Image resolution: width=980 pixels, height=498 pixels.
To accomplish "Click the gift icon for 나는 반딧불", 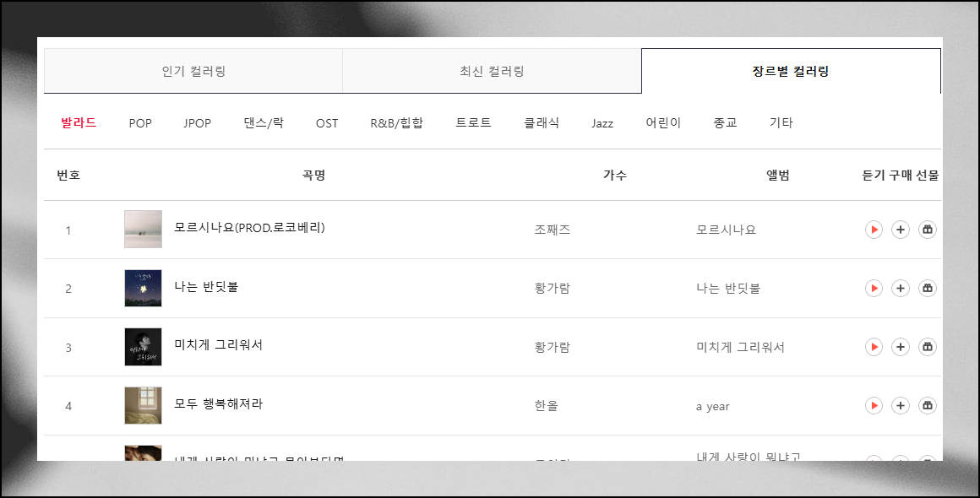I will 928,289.
